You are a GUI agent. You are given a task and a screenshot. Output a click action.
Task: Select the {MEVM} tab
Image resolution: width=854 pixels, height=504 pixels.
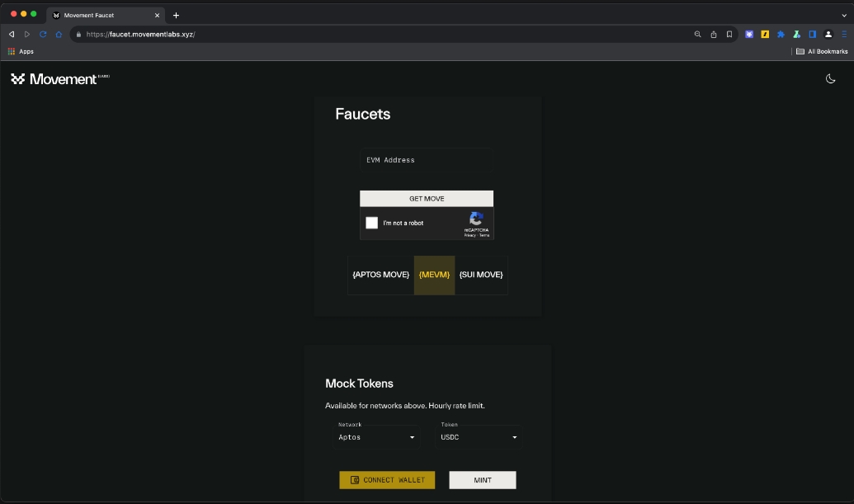click(x=434, y=275)
